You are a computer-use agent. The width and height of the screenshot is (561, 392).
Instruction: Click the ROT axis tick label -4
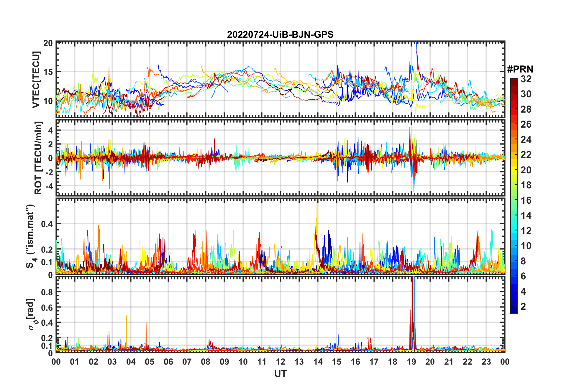[49, 186]
